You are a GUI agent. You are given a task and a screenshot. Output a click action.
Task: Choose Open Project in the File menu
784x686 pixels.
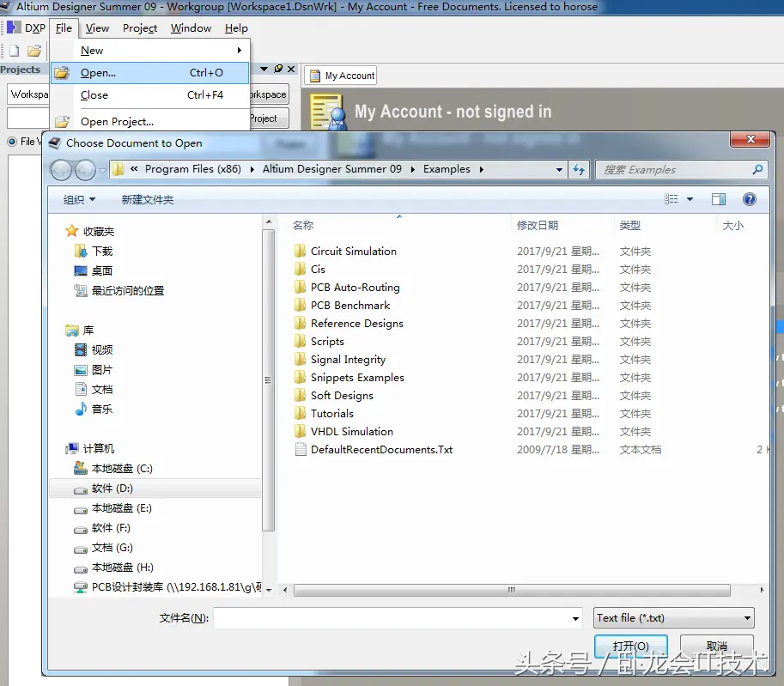click(x=149, y=122)
